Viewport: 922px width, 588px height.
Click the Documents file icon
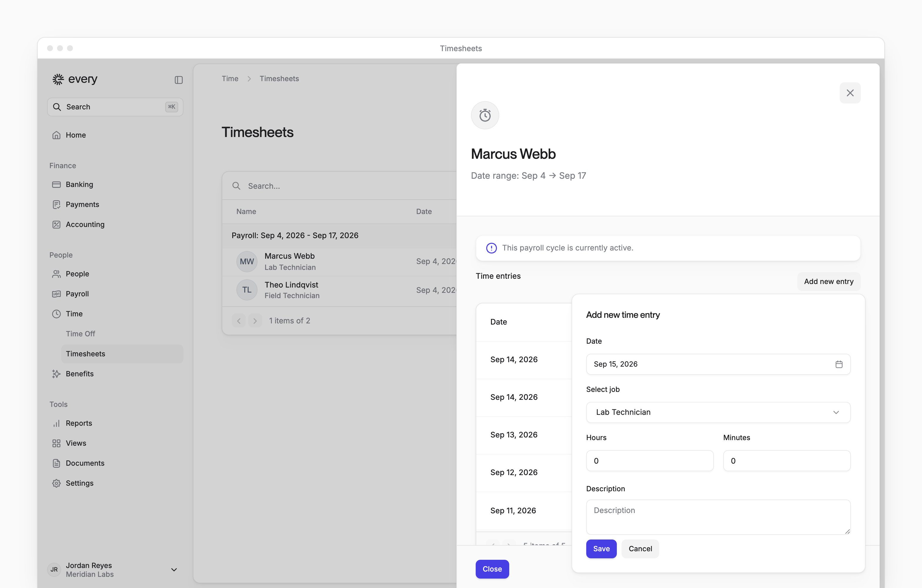[56, 463]
